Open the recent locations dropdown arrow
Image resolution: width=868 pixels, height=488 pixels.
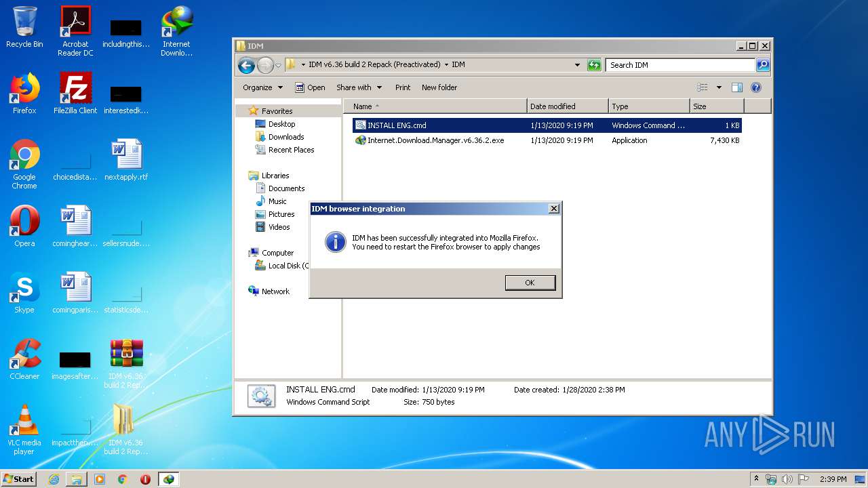click(x=278, y=66)
